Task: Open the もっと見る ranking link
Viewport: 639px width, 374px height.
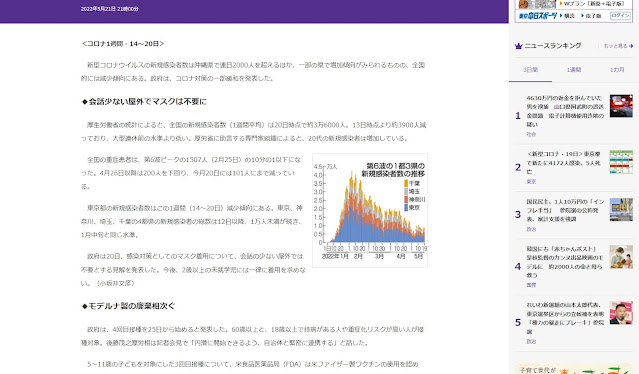Action: [618, 46]
